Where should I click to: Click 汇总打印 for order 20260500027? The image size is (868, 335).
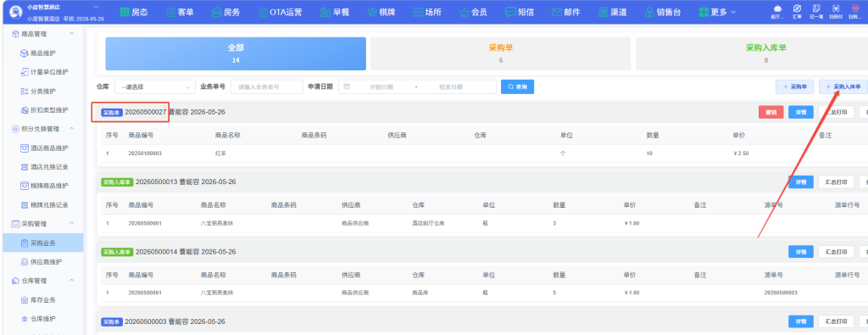pos(836,112)
